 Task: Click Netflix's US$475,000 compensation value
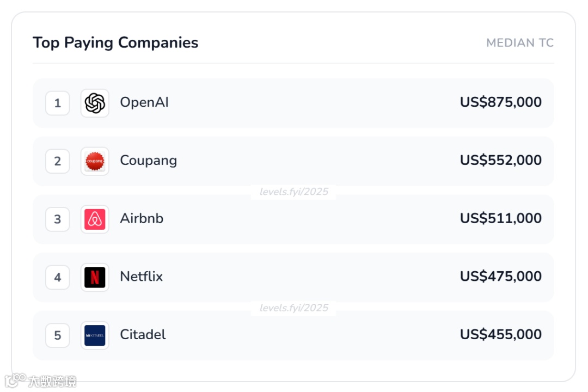[500, 277]
